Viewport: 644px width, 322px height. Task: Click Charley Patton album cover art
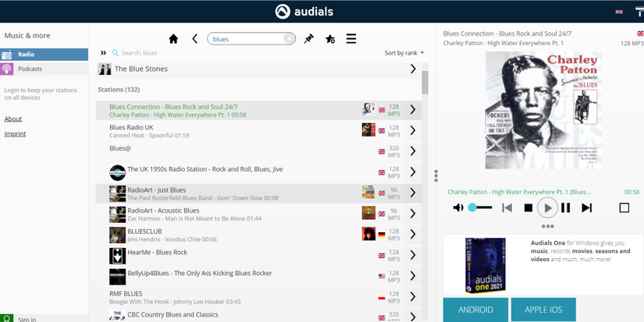[543, 111]
